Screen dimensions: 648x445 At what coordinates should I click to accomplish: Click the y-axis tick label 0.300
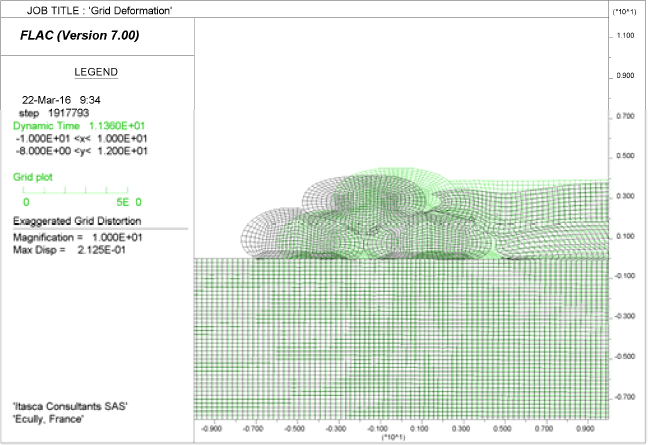click(625, 196)
